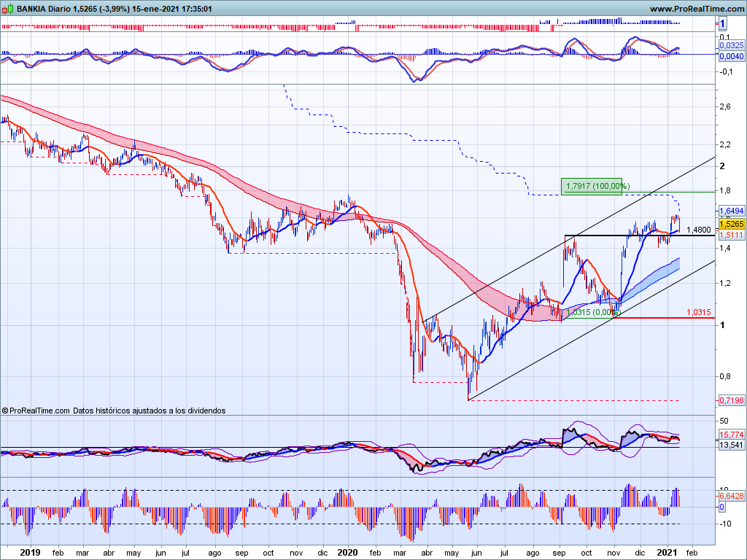This screenshot has width=747, height=560.
Task: Click the 0,8 price axis label
Action: tap(725, 377)
